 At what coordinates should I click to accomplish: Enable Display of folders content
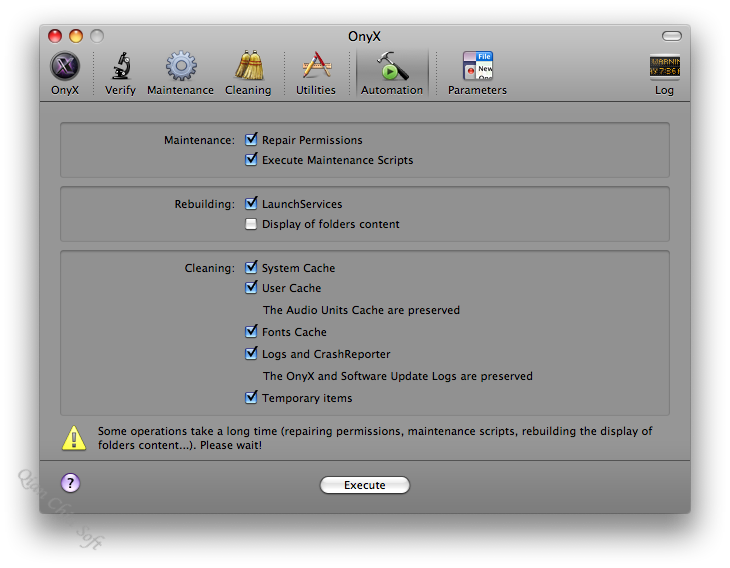(251, 224)
